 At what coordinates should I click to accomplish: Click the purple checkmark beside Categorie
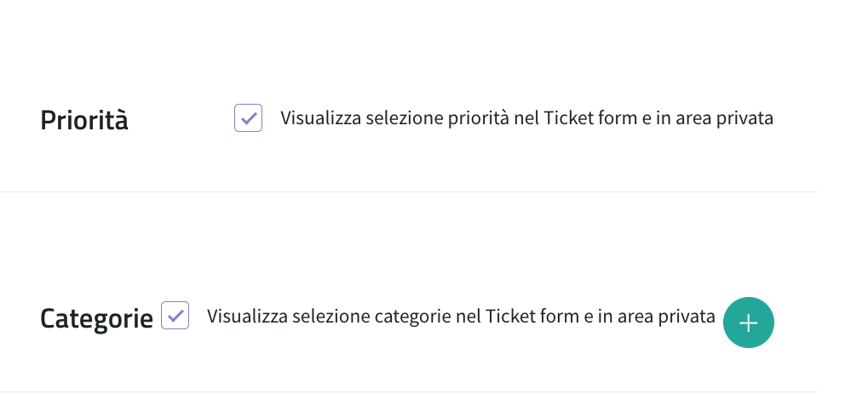(175, 316)
